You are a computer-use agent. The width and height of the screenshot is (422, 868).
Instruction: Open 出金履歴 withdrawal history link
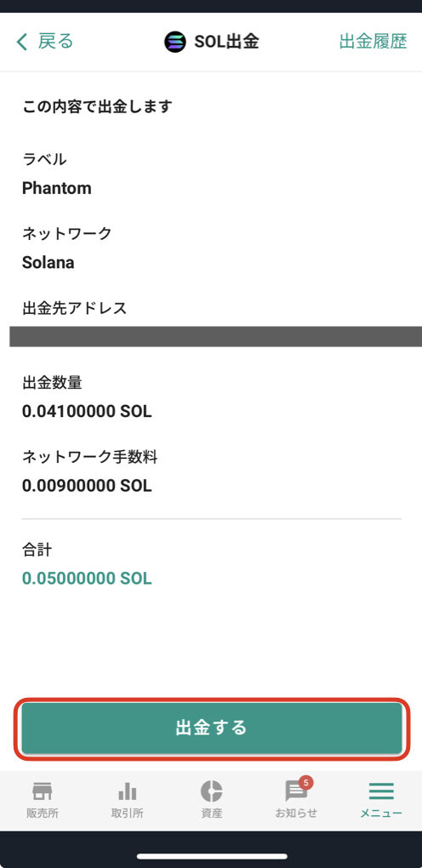tap(373, 42)
